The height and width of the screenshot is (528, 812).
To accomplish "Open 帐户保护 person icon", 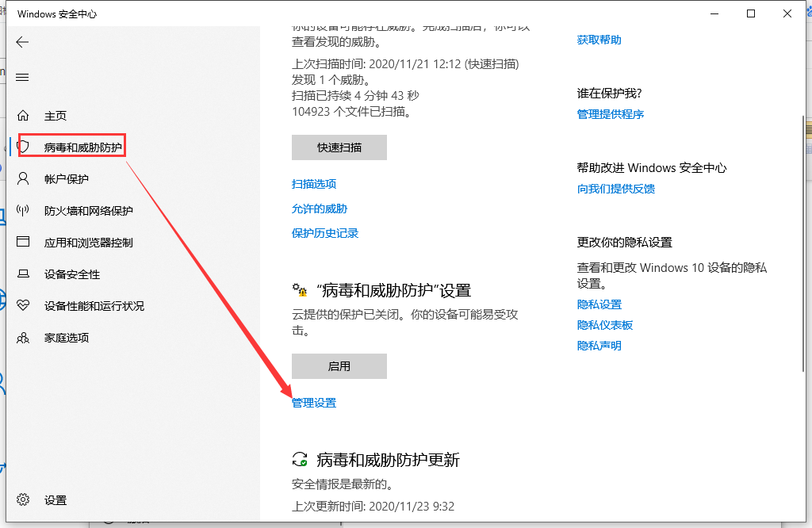I will [x=23, y=179].
